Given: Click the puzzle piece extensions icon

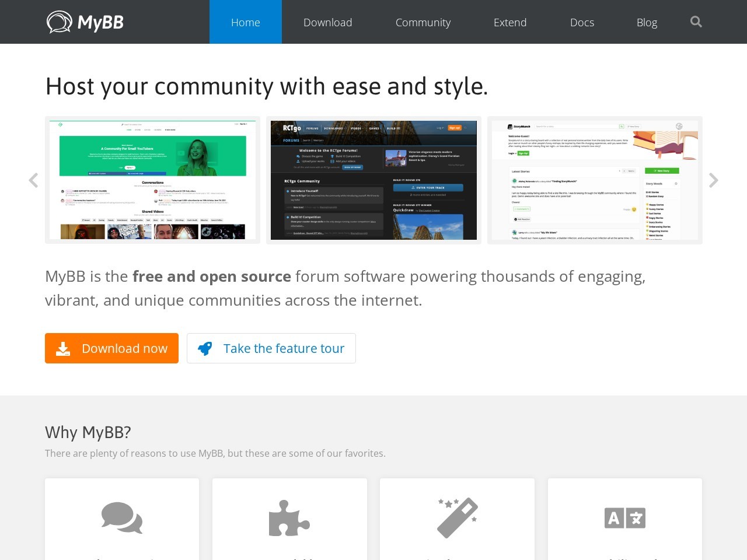Looking at the screenshot, I should tap(289, 518).
